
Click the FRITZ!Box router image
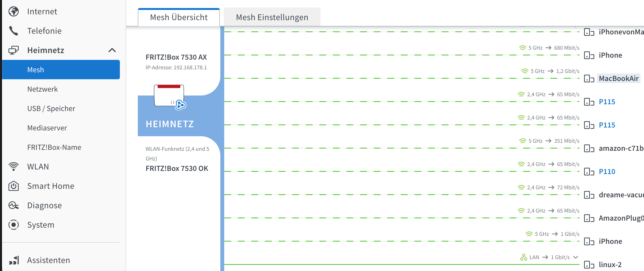[169, 96]
